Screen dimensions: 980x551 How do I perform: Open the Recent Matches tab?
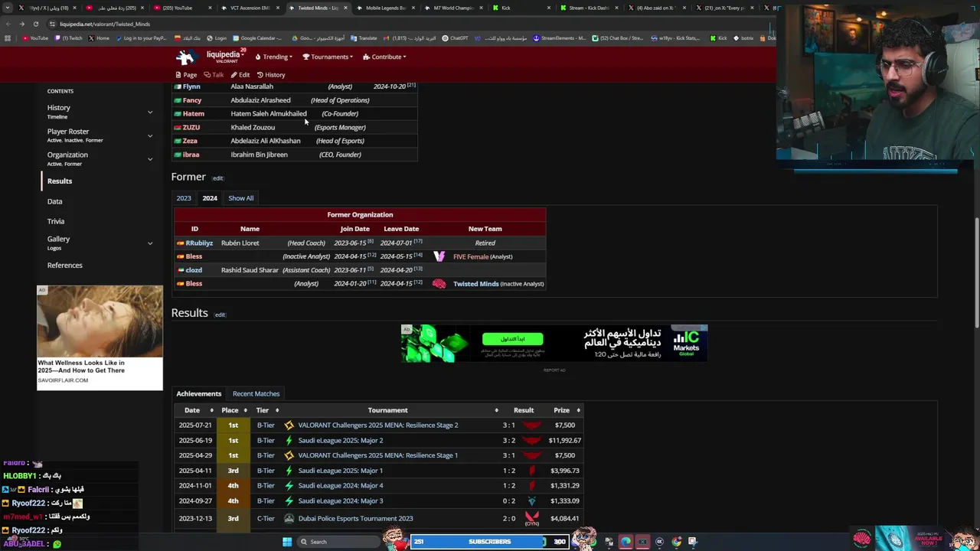(x=256, y=393)
